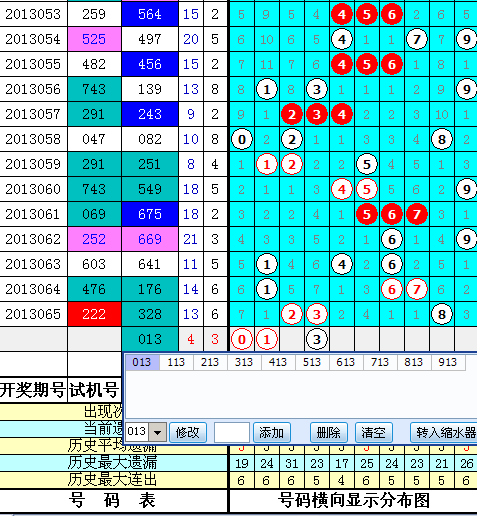Screen dimensions: 477x516
Task: Select number 313 in the list
Action: (x=244, y=362)
